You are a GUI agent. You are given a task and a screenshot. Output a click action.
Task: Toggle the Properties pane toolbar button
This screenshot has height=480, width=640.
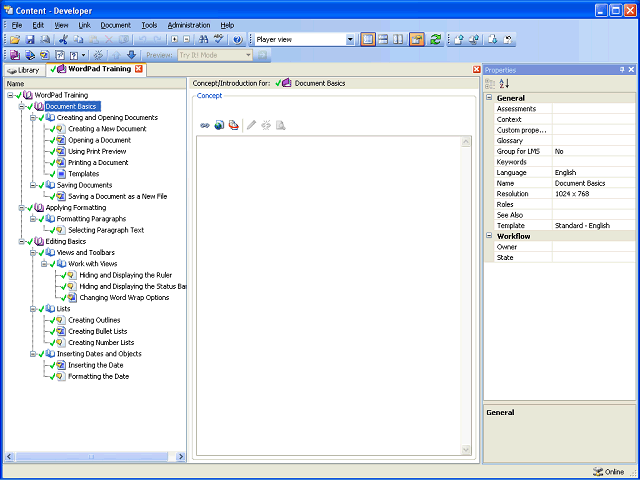point(417,40)
